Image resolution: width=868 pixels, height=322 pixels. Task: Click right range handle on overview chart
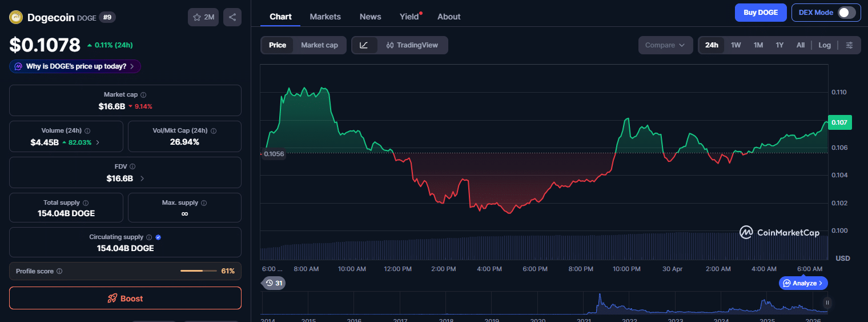(827, 303)
